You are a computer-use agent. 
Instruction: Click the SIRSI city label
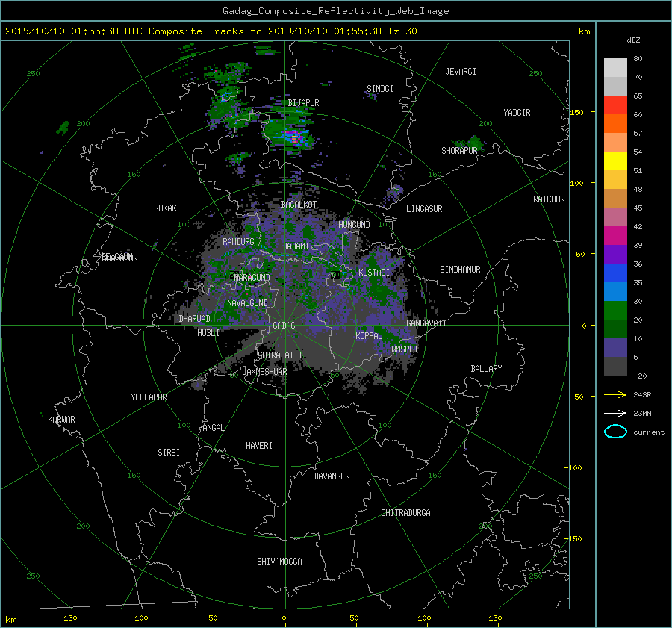[169, 453]
